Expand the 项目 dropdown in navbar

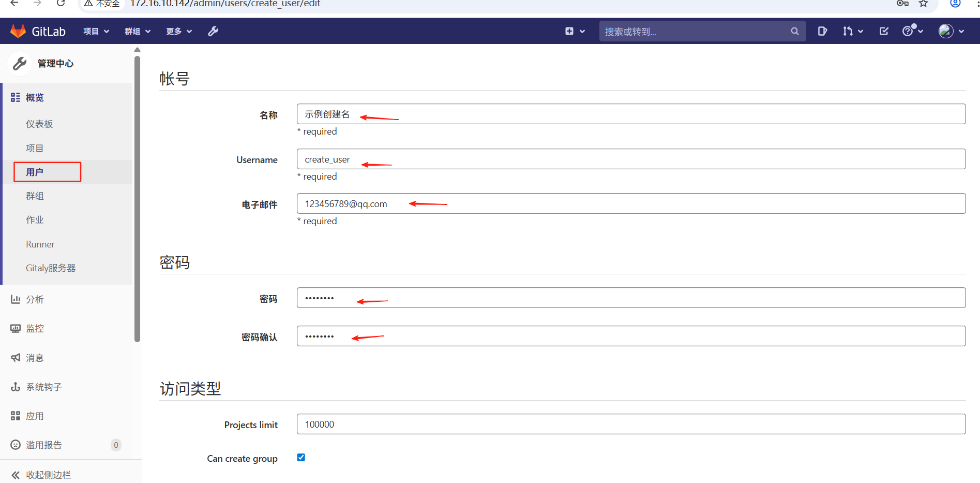(x=96, y=31)
